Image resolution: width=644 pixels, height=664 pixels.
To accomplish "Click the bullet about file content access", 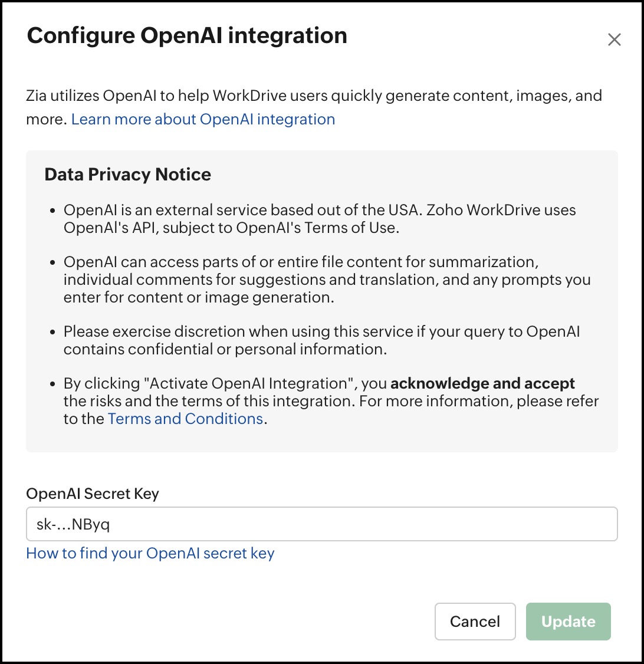I will tap(327, 280).
